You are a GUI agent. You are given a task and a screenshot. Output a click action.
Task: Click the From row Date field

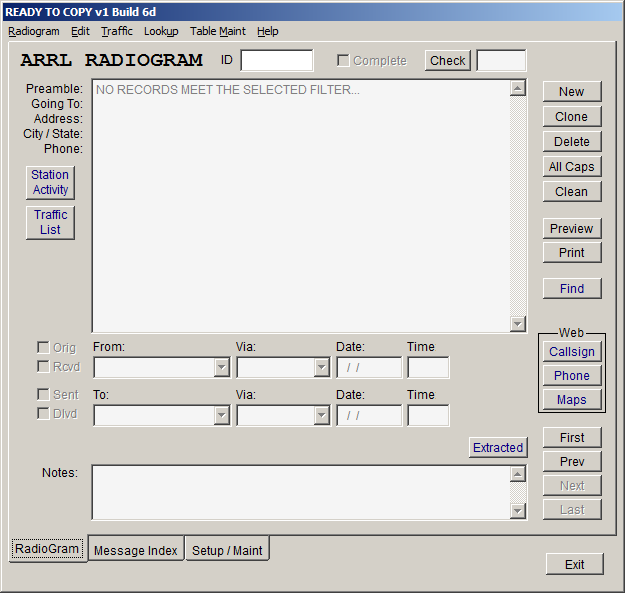click(x=369, y=367)
